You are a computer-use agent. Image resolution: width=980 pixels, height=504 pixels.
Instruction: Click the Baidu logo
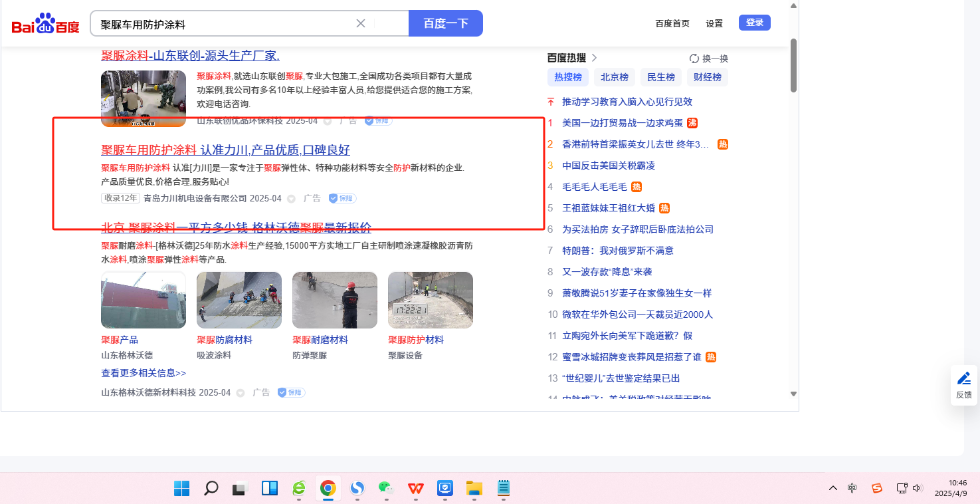coord(45,24)
